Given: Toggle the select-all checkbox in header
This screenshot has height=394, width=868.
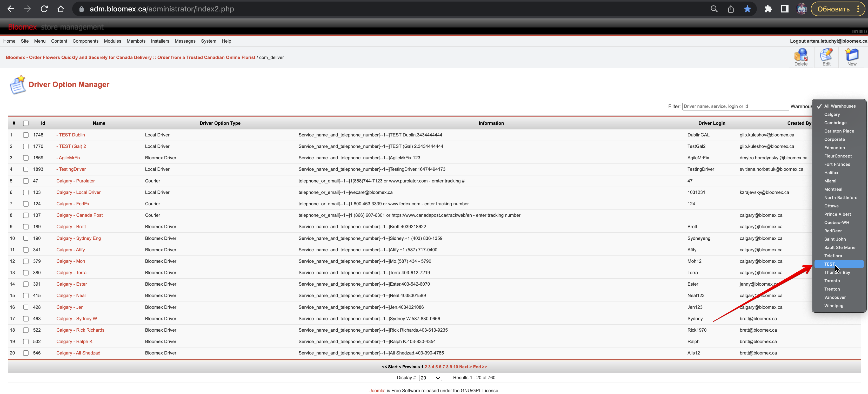Looking at the screenshot, I should pyautogui.click(x=26, y=123).
